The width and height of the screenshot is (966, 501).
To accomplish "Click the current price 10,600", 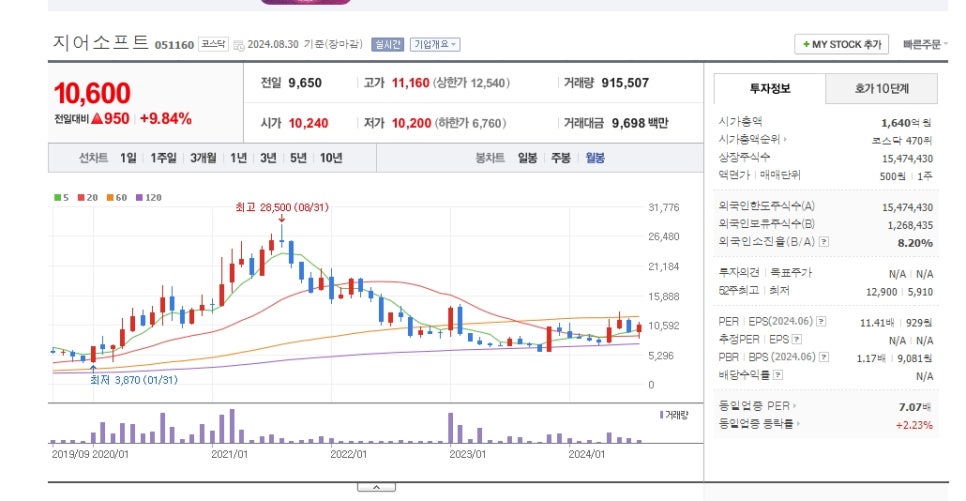I will point(92,94).
